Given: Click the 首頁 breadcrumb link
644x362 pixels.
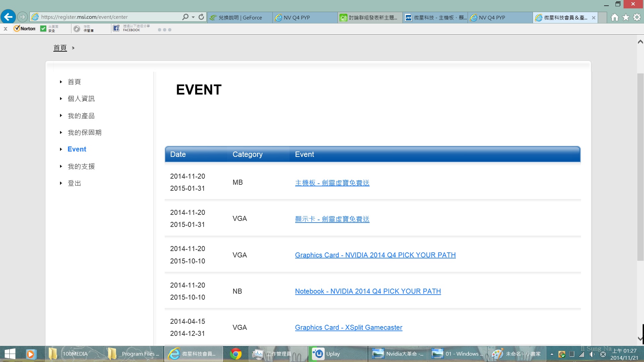Looking at the screenshot, I should [x=60, y=48].
